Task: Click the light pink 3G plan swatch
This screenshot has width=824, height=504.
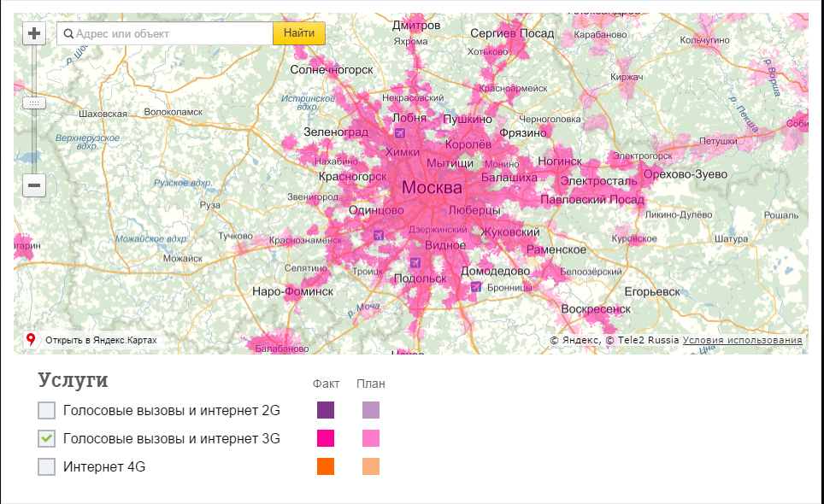Action: click(x=371, y=438)
